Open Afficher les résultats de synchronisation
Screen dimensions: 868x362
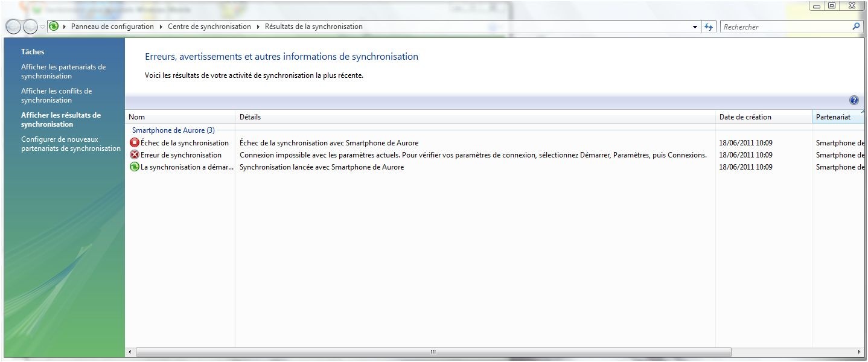point(61,120)
